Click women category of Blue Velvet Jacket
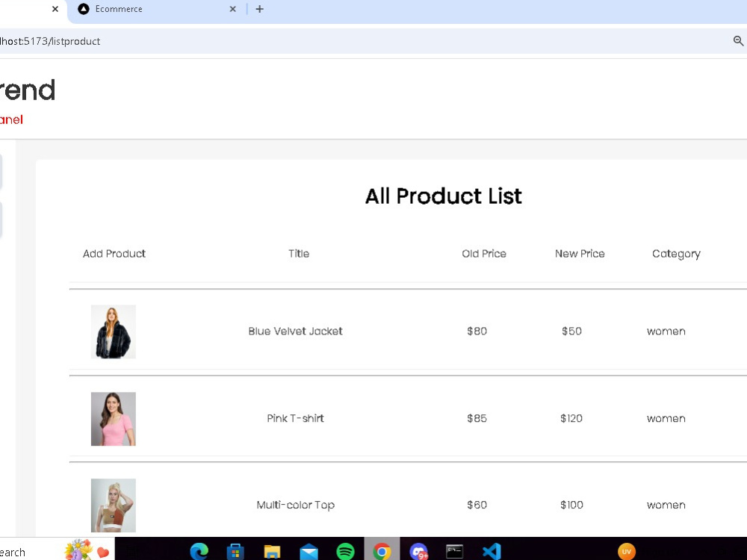Image resolution: width=747 pixels, height=560 pixels. pos(666,332)
